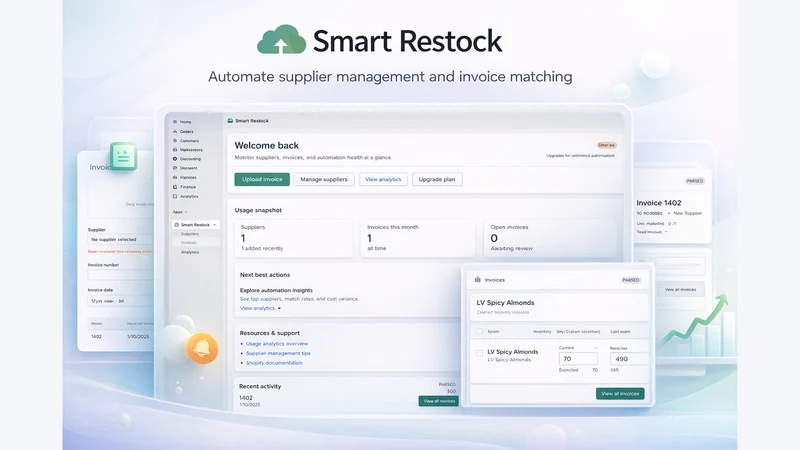
Task: Click the Invoice number input field
Action: point(121,275)
